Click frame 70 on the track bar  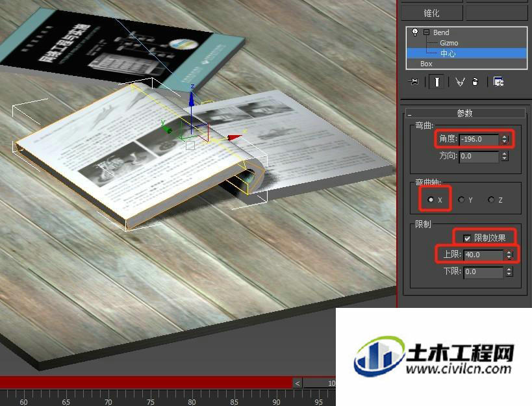coord(108,401)
